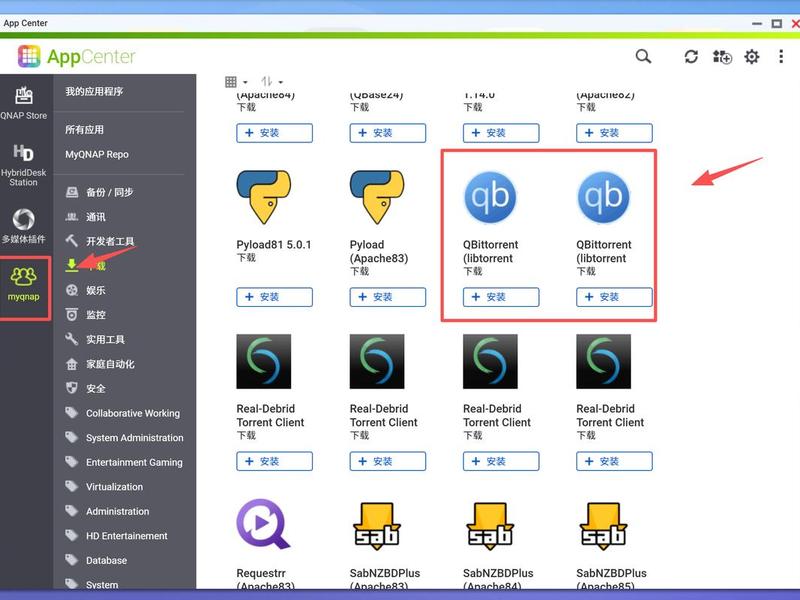Open the Virtualization tag
This screenshot has height=600, width=800.
coord(104,487)
